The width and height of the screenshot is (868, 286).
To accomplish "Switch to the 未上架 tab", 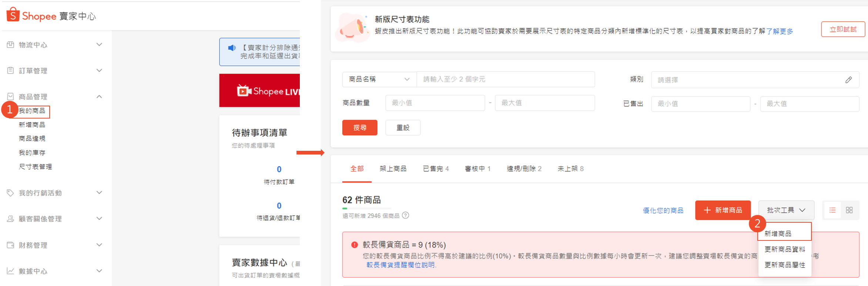I will [x=570, y=169].
